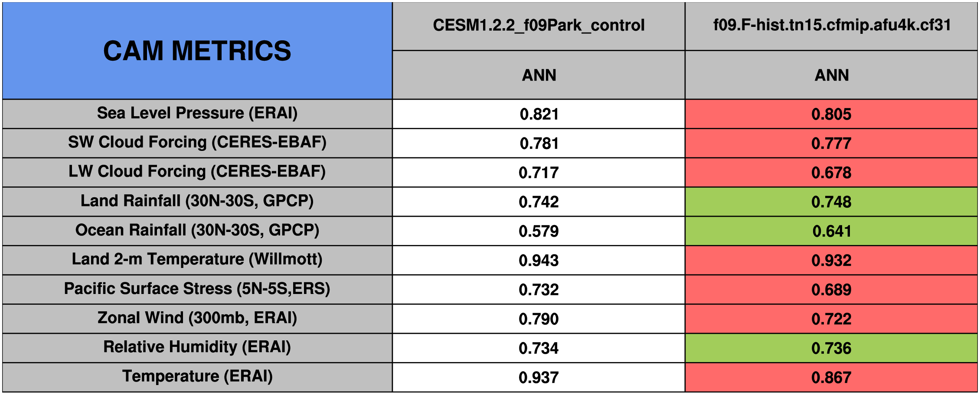Select the Land Rainfall (30N-30S, GPCP) row label
Viewport: 980px width, 395px height.
coord(197,201)
